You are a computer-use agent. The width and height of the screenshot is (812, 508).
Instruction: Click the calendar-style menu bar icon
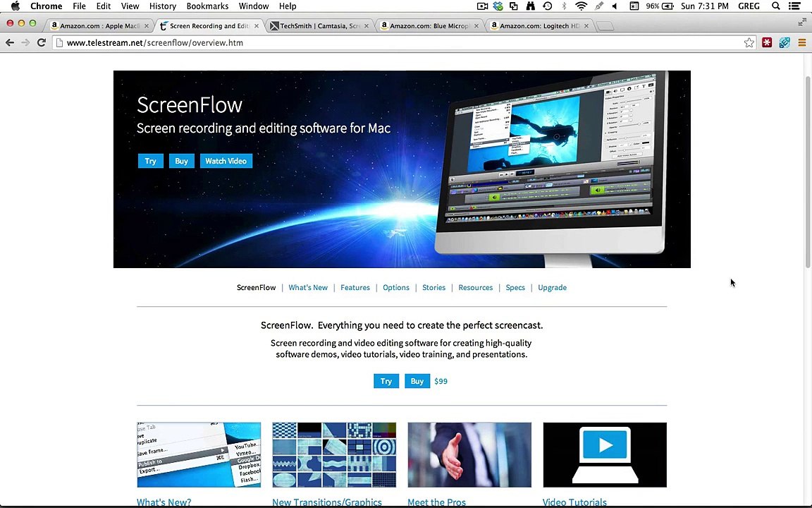pos(634,6)
